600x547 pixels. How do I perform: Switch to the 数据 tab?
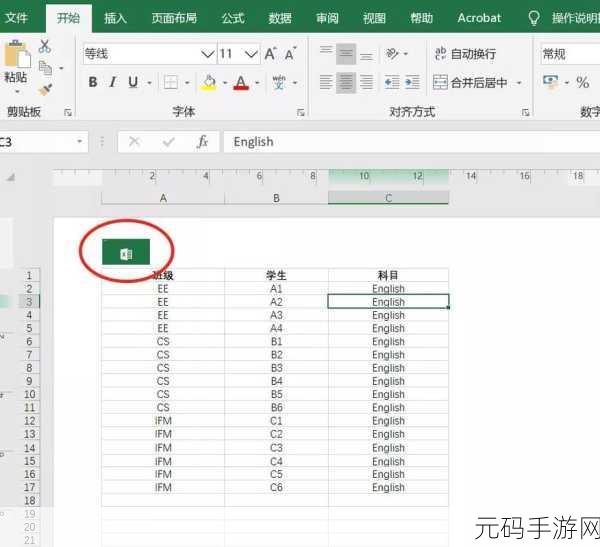point(280,18)
